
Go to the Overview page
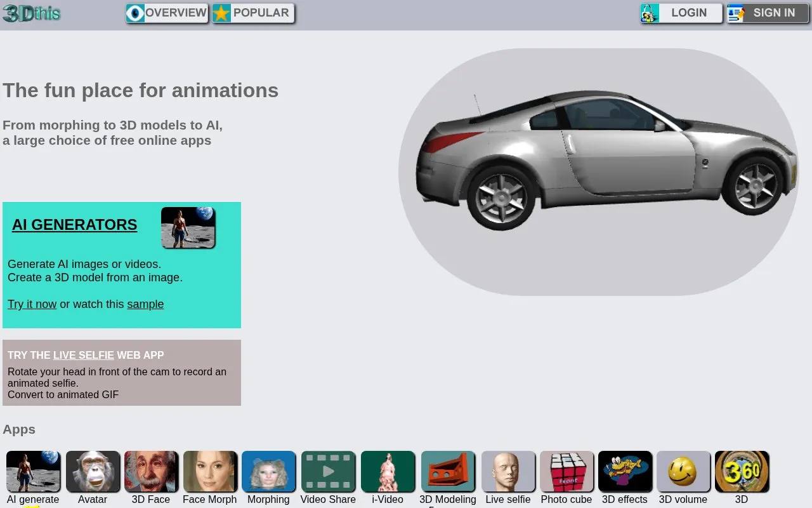pos(167,13)
